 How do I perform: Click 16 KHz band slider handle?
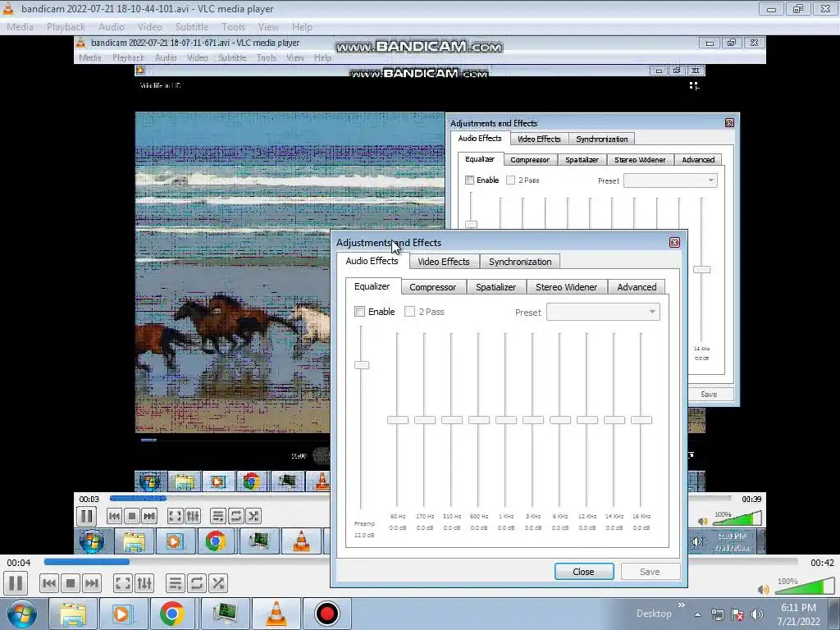[x=641, y=420]
